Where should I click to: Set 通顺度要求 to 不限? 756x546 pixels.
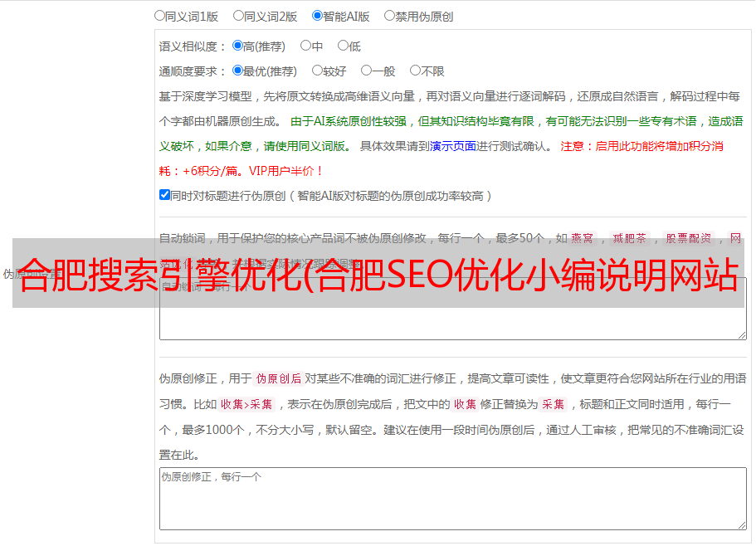(415, 71)
